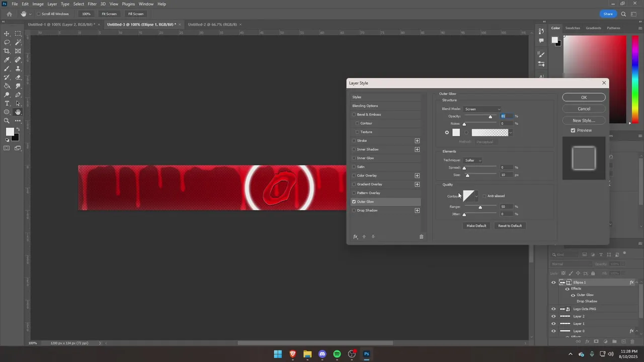
Task: Select the Crop tool
Action: [x=7, y=51]
